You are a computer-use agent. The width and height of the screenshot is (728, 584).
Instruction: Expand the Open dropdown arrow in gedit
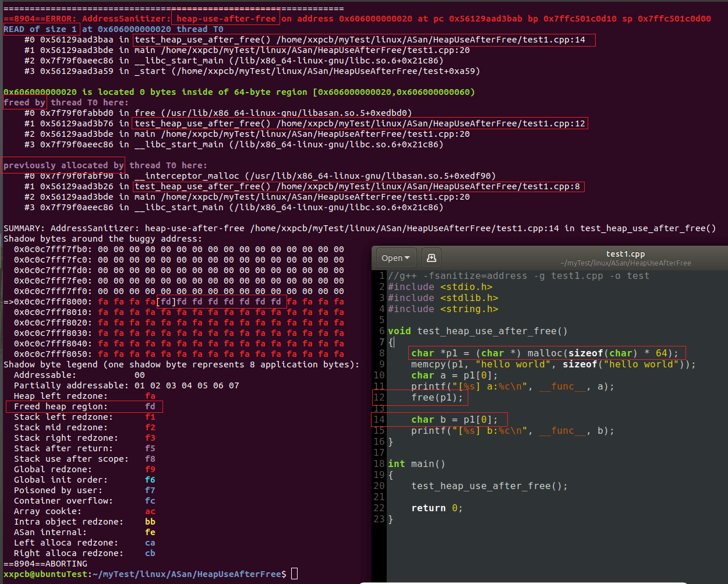pyautogui.click(x=407, y=258)
